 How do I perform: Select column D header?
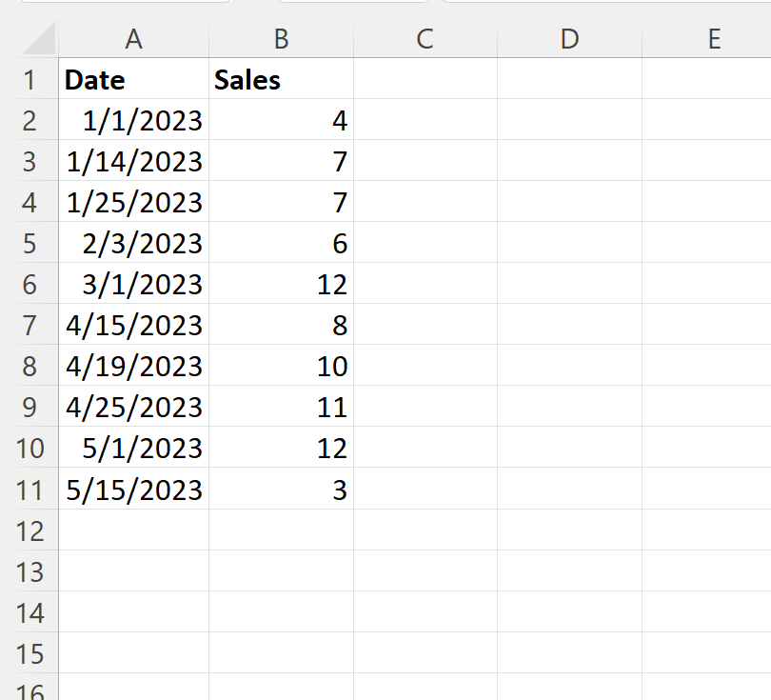(x=569, y=38)
